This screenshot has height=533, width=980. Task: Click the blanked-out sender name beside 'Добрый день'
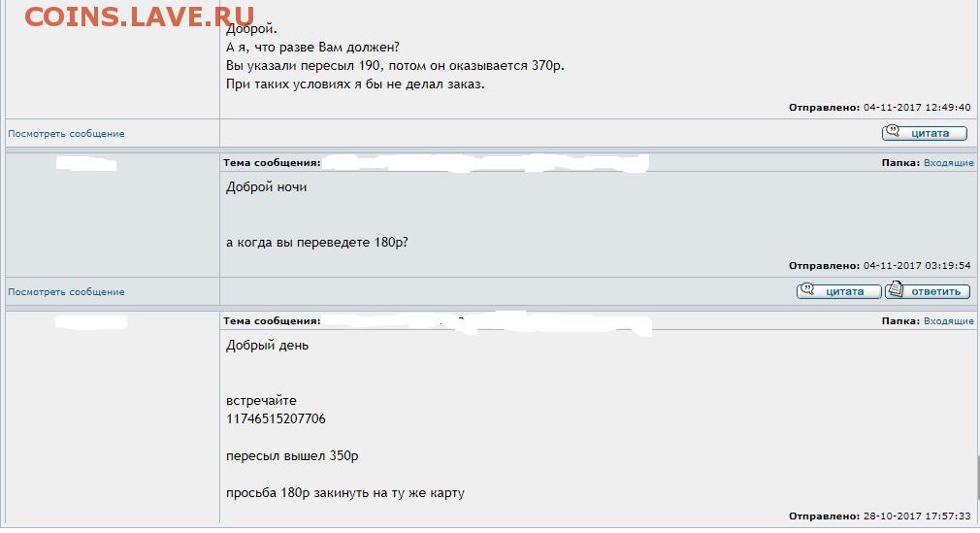point(91,322)
